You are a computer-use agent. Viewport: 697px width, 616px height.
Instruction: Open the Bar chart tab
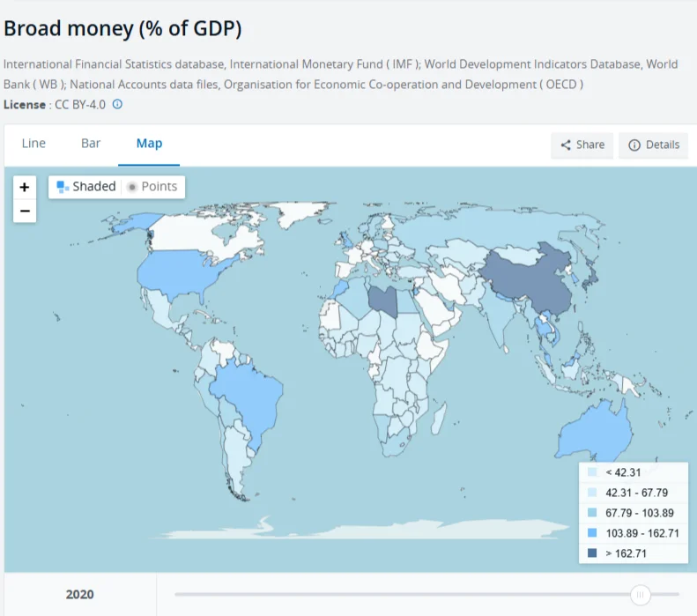click(91, 144)
